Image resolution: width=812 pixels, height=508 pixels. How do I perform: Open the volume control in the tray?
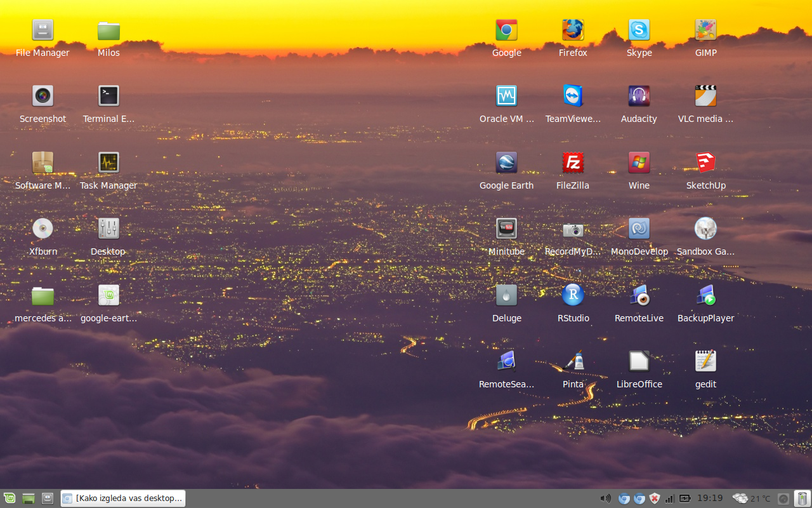pyautogui.click(x=606, y=498)
